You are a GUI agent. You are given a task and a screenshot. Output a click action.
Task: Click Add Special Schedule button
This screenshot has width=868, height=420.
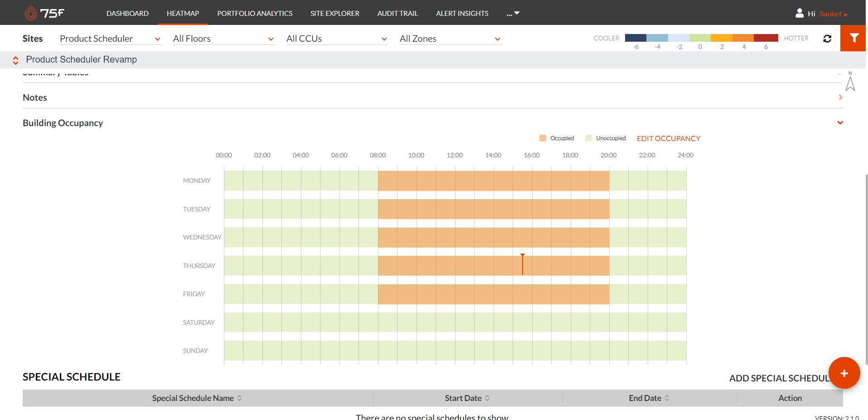(x=779, y=378)
